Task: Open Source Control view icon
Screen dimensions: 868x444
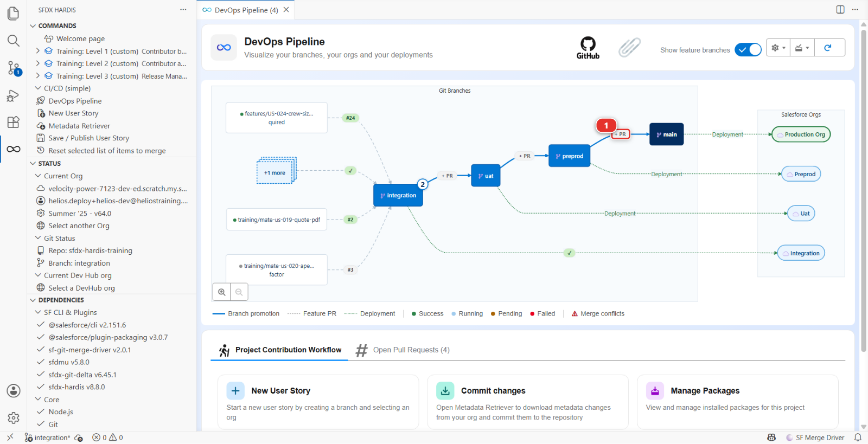Action: pos(14,68)
